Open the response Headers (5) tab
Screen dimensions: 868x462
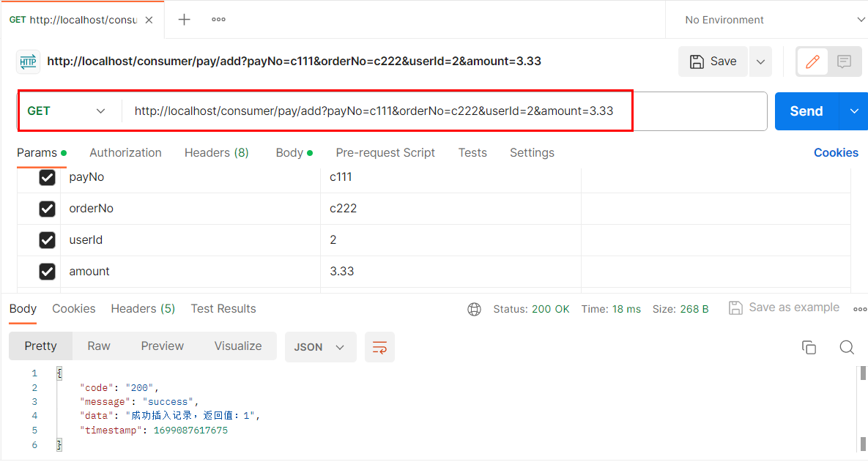143,309
